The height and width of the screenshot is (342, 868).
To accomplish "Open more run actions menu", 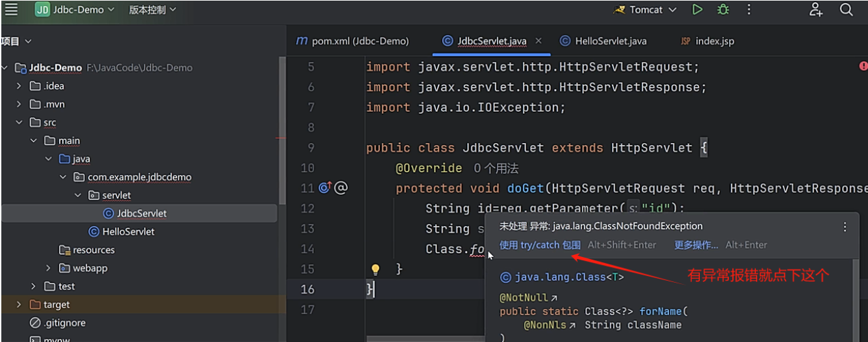I will 749,10.
